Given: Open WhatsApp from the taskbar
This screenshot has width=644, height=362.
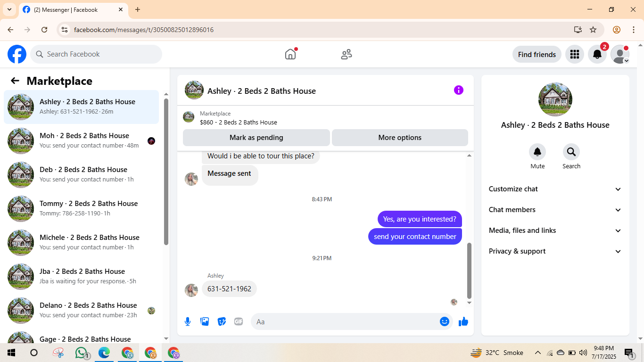Looking at the screenshot, I should (x=82, y=353).
